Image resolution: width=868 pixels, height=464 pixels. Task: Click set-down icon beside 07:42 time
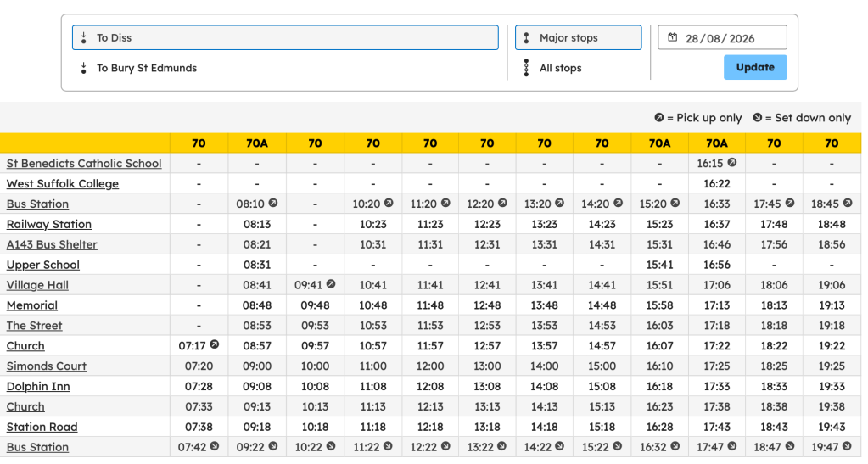pos(214,445)
